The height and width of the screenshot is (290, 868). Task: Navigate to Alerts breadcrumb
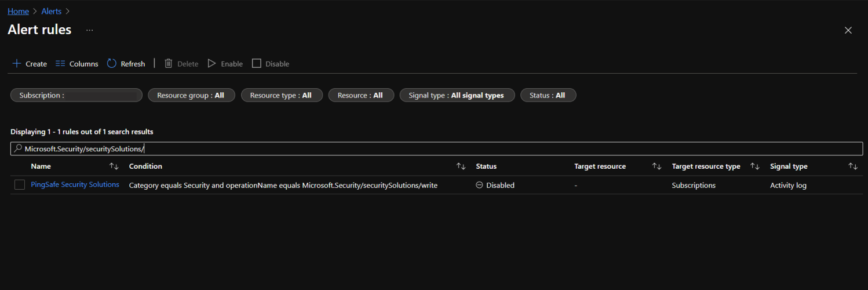pos(52,11)
